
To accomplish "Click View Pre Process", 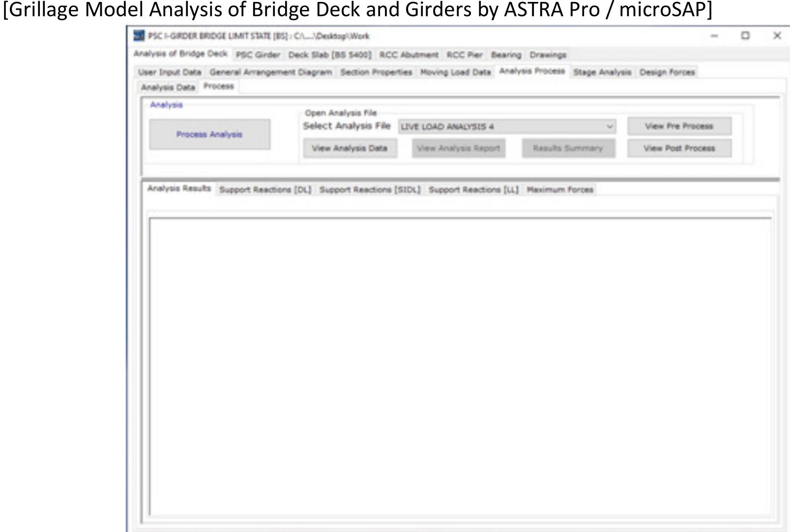I will [x=678, y=127].
